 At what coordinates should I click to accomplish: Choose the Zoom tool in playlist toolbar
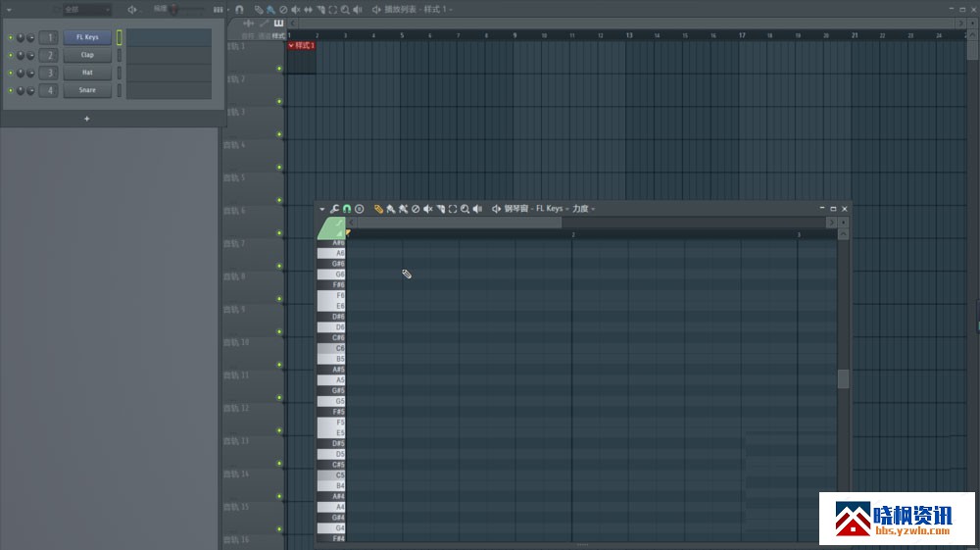pyautogui.click(x=345, y=10)
